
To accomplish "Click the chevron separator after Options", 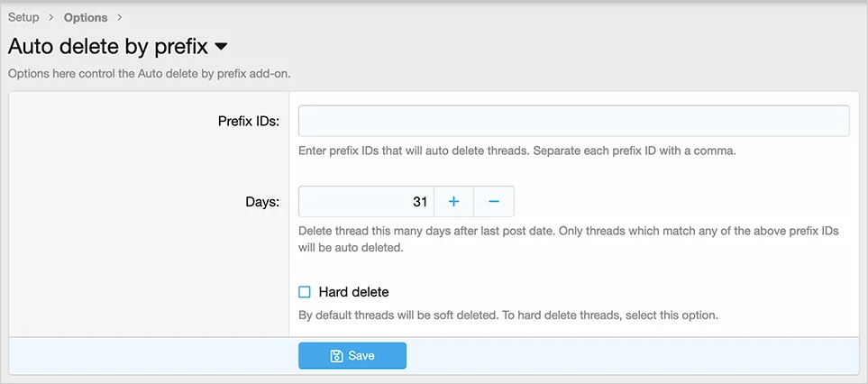I will [120, 17].
